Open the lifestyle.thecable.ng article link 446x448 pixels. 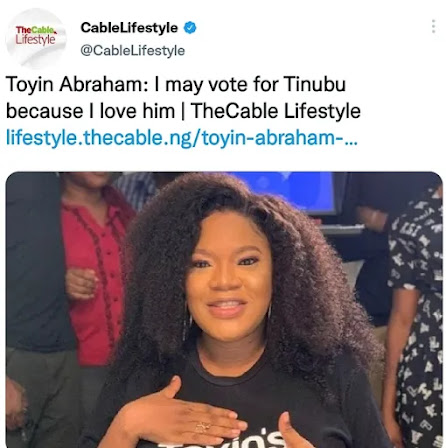(x=182, y=137)
